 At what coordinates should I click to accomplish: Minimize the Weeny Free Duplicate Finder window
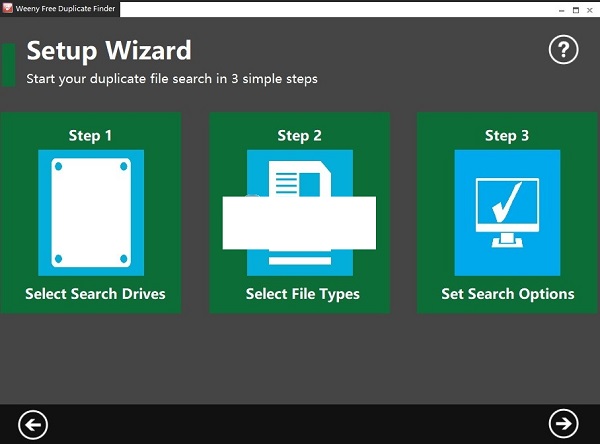pos(561,10)
